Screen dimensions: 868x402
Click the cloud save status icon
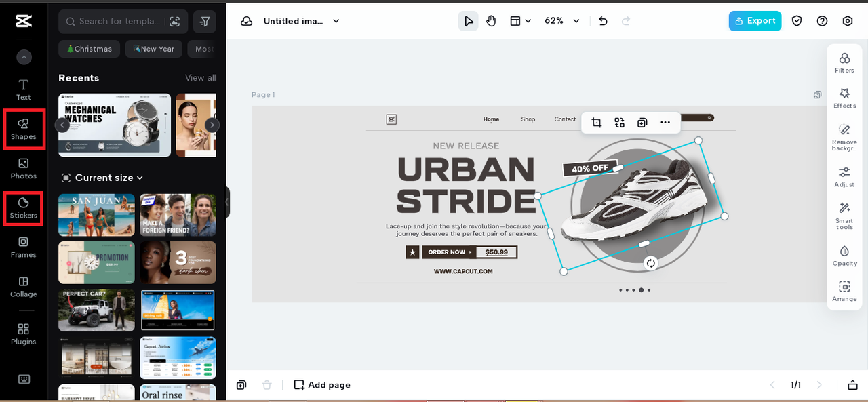[x=247, y=21]
